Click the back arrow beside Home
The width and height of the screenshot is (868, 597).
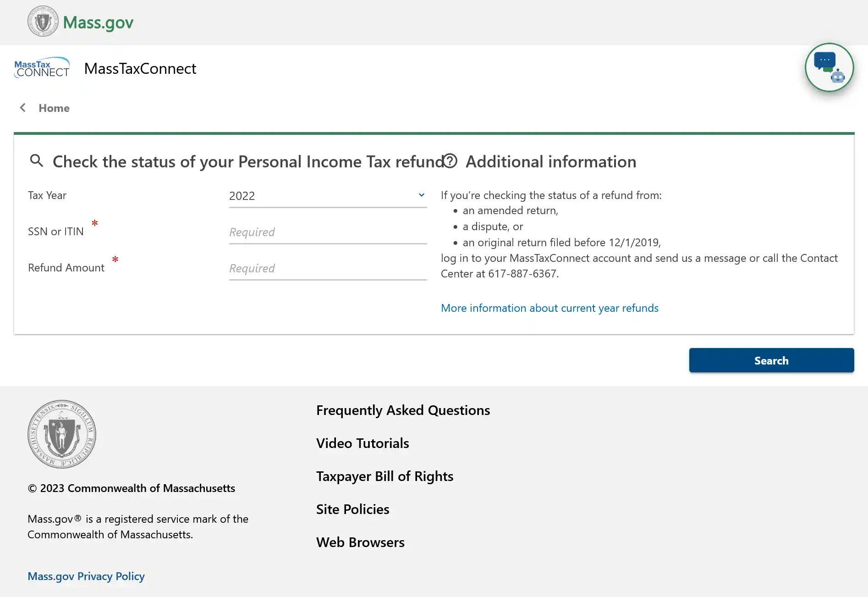pyautogui.click(x=22, y=108)
